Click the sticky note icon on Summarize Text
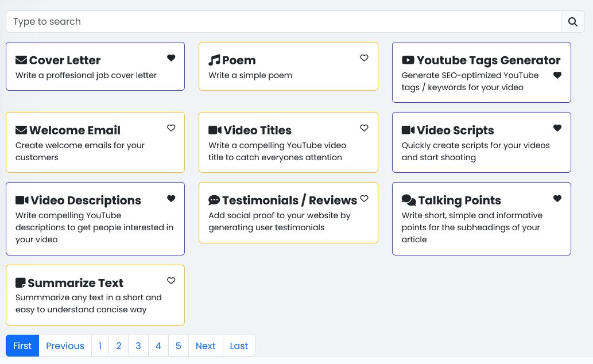The height and width of the screenshot is (364, 593). click(21, 283)
